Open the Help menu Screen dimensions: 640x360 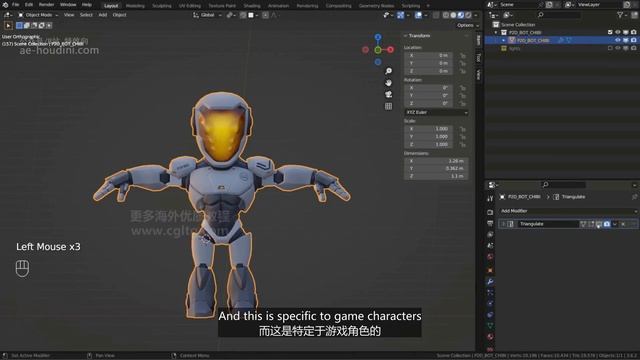pos(87,5)
